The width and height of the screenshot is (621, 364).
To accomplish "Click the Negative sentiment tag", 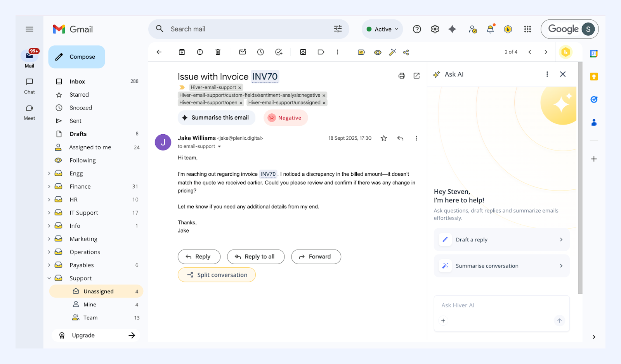I will pos(286,118).
